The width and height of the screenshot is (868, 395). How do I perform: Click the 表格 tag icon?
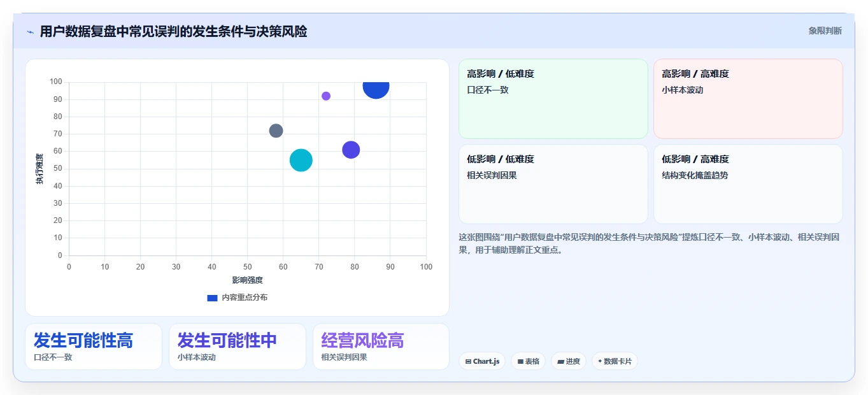[x=520, y=361]
